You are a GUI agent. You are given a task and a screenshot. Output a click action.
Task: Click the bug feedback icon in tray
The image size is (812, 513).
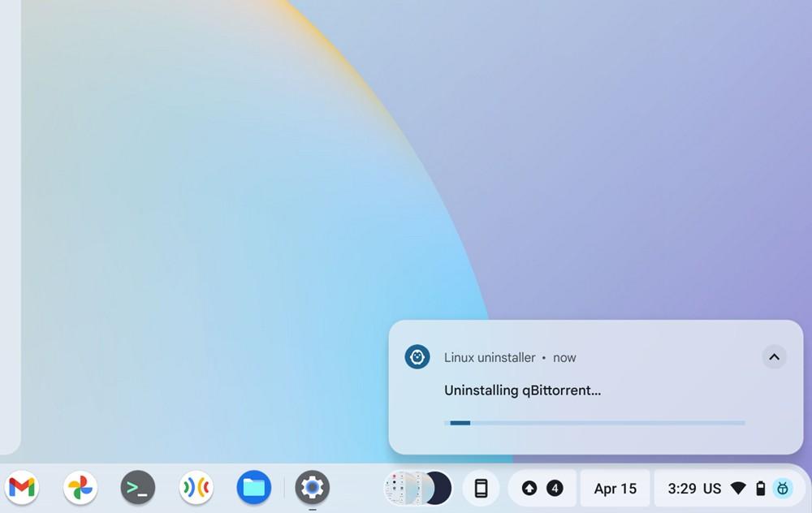pos(783,488)
